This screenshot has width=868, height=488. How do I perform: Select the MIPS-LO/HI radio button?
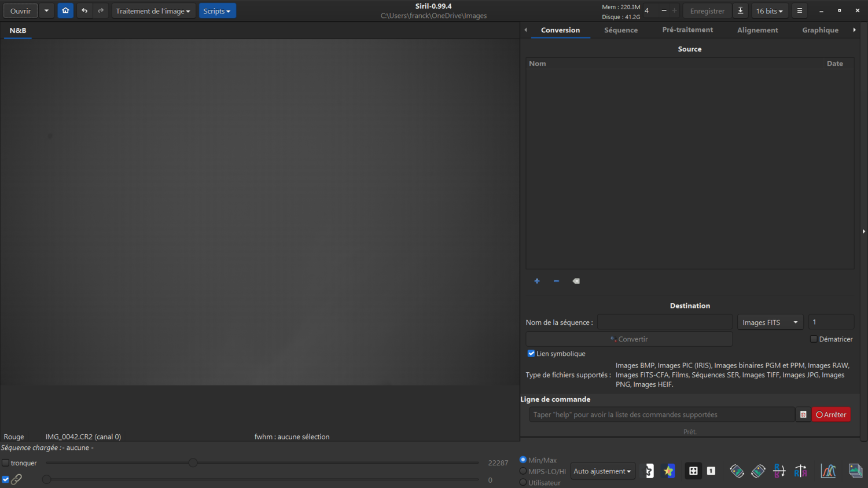[x=523, y=471]
